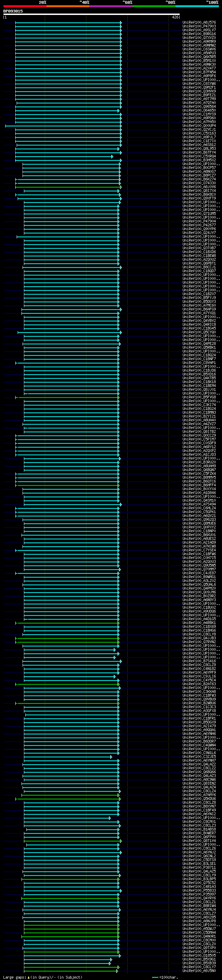Image resolution: width=222 pixels, height=980 pixels.
Task: Click hit UniRef100_Q9TXP0
Action: tap(199, 948)
